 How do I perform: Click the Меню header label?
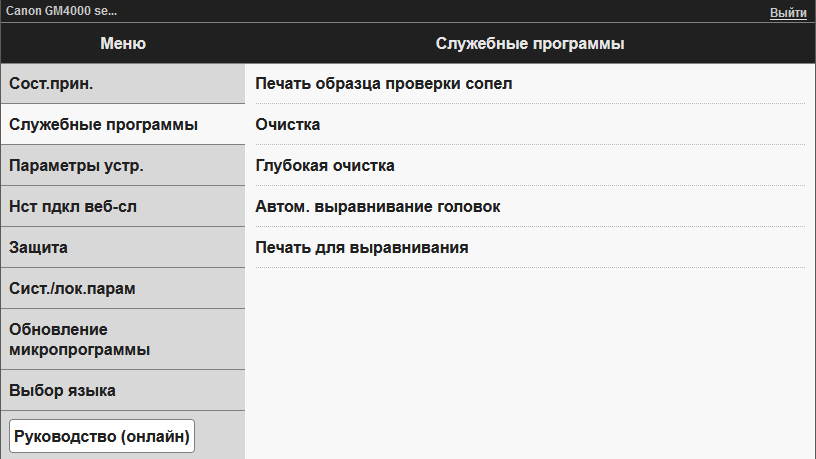[123, 44]
